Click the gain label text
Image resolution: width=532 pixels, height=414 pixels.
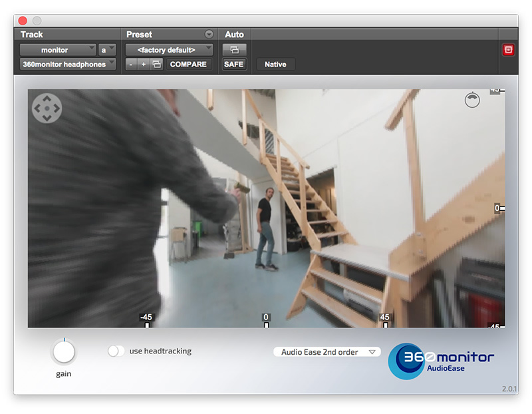tap(64, 374)
